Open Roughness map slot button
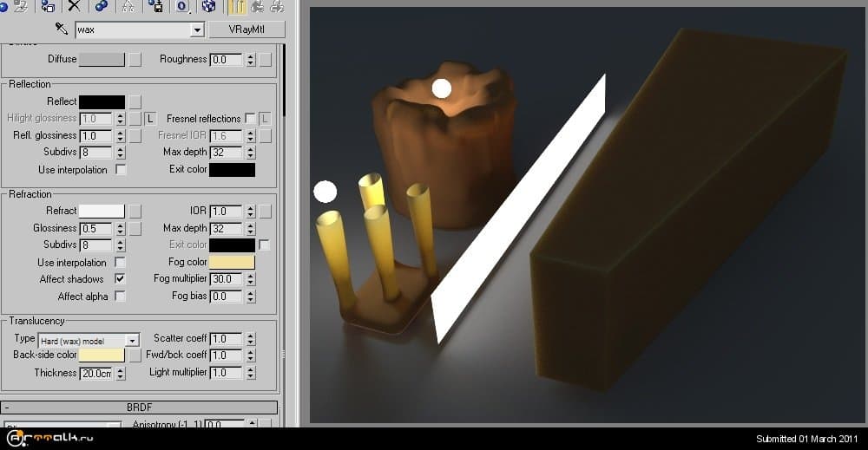The width and height of the screenshot is (868, 450). 266,60
